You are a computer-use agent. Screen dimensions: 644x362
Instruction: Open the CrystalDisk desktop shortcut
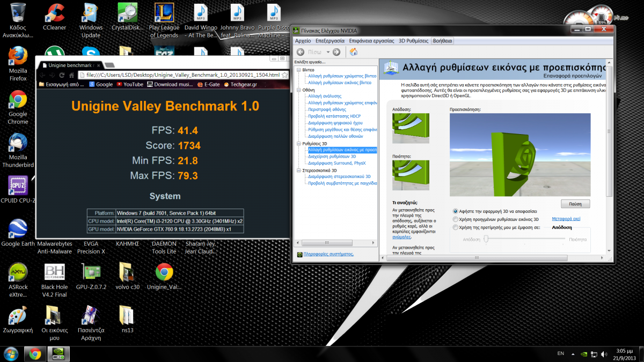click(127, 17)
